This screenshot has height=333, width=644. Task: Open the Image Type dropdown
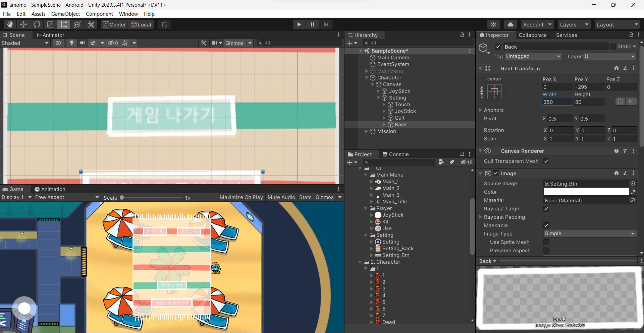(x=590, y=234)
